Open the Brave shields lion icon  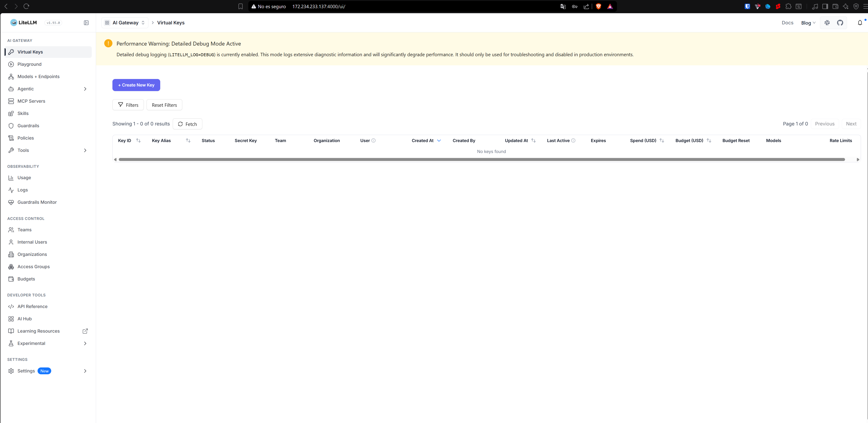click(x=599, y=6)
